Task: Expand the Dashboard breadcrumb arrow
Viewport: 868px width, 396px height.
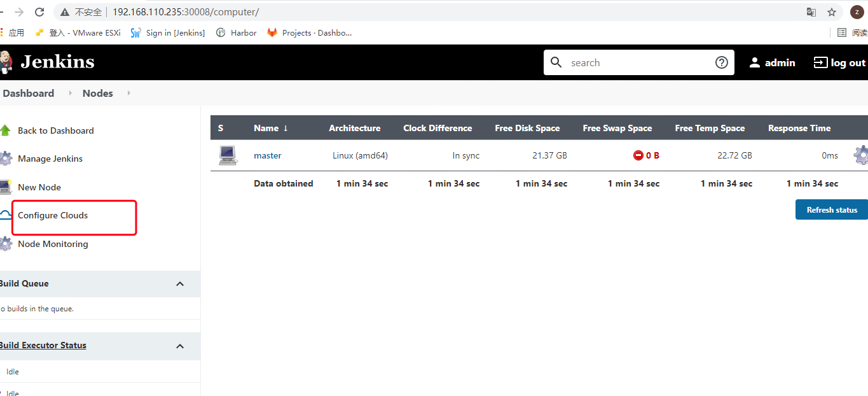Action: (70, 93)
